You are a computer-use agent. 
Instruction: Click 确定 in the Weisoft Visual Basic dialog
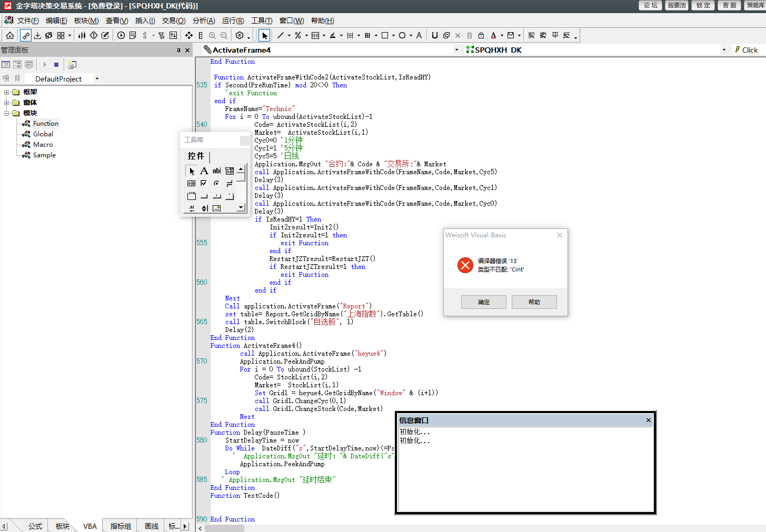(484, 302)
